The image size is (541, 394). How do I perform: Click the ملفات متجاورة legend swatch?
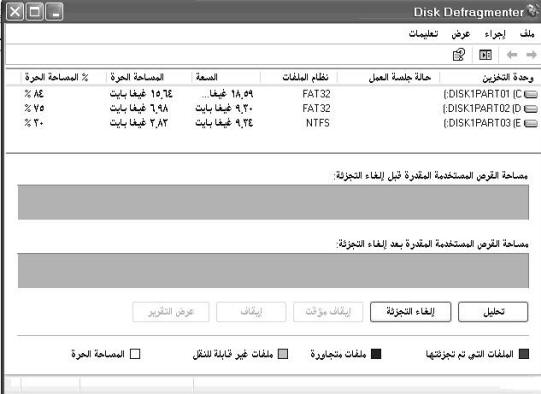click(x=376, y=354)
